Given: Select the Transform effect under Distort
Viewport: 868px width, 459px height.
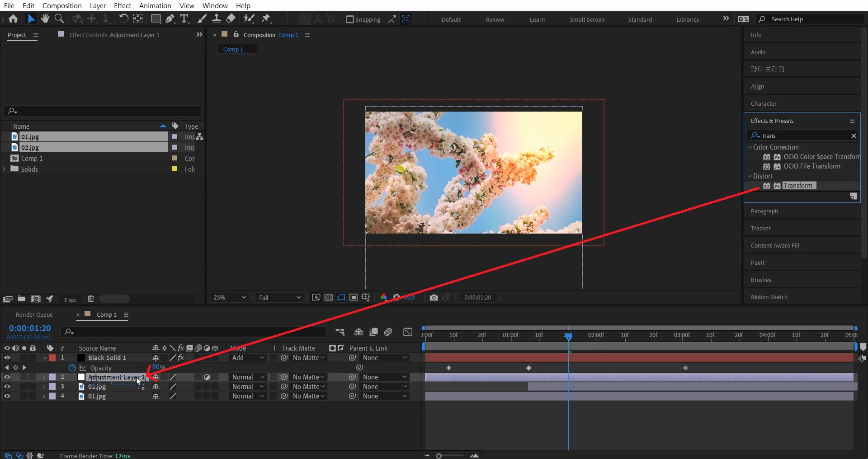Looking at the screenshot, I should tap(798, 186).
